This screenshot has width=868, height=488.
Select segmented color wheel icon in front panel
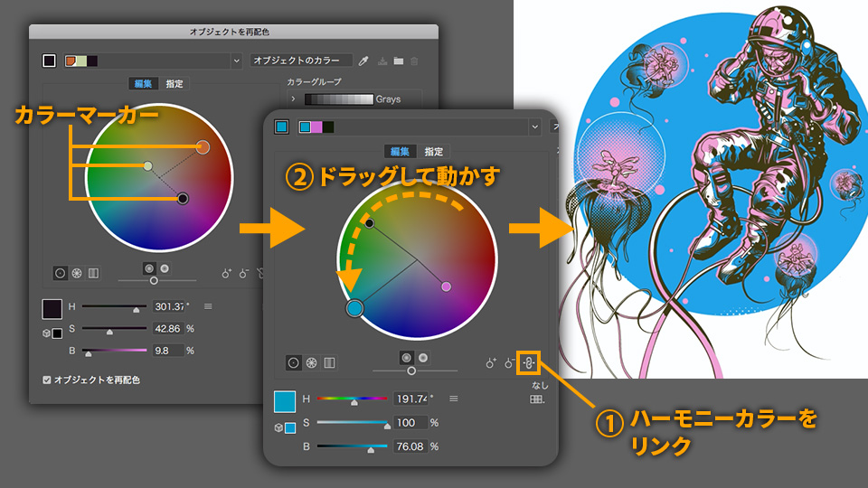point(312,363)
